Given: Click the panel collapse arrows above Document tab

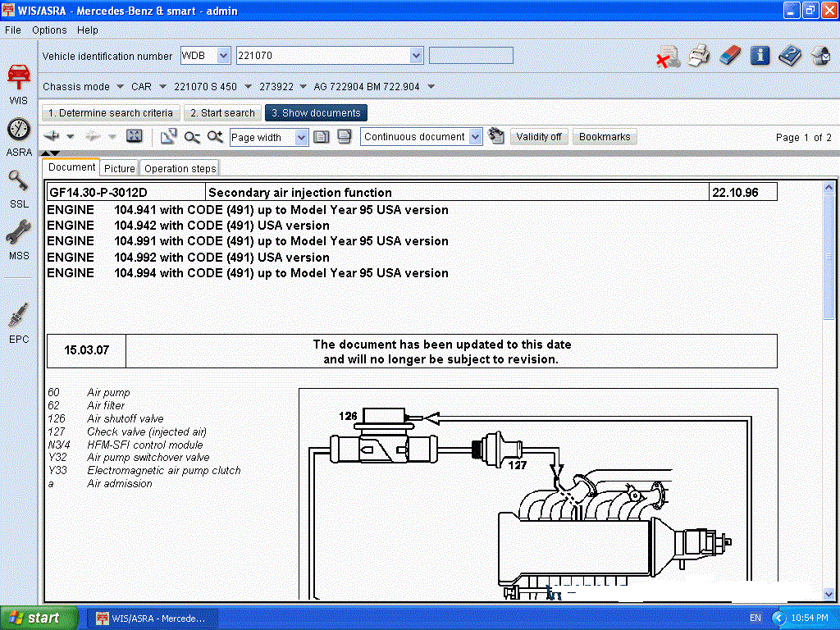Looking at the screenshot, I should [x=50, y=153].
